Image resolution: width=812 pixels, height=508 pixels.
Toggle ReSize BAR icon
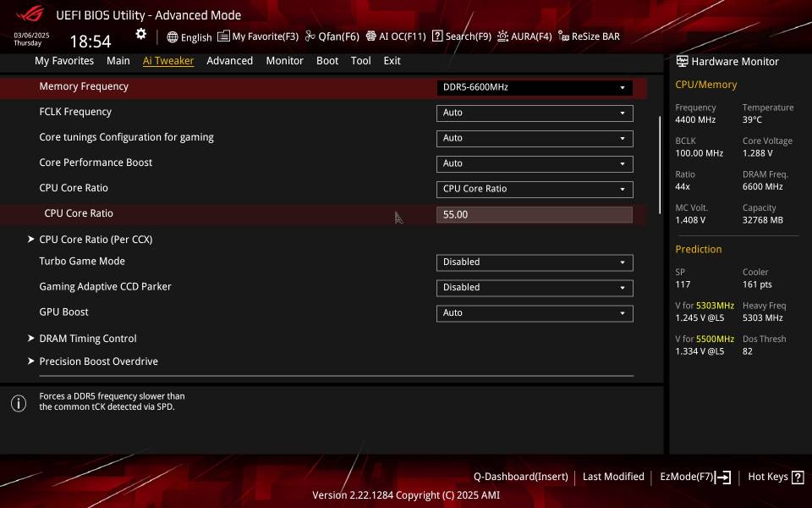click(x=563, y=36)
